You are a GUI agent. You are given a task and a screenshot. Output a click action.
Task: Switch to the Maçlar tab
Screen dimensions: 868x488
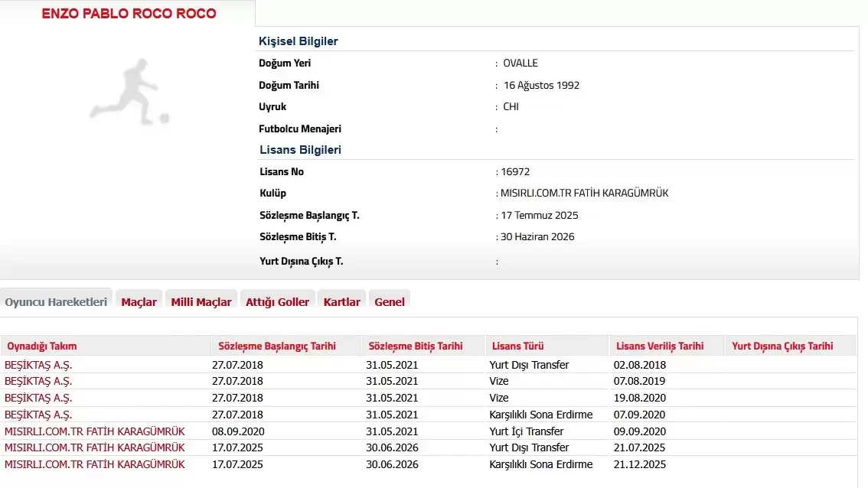click(x=139, y=301)
